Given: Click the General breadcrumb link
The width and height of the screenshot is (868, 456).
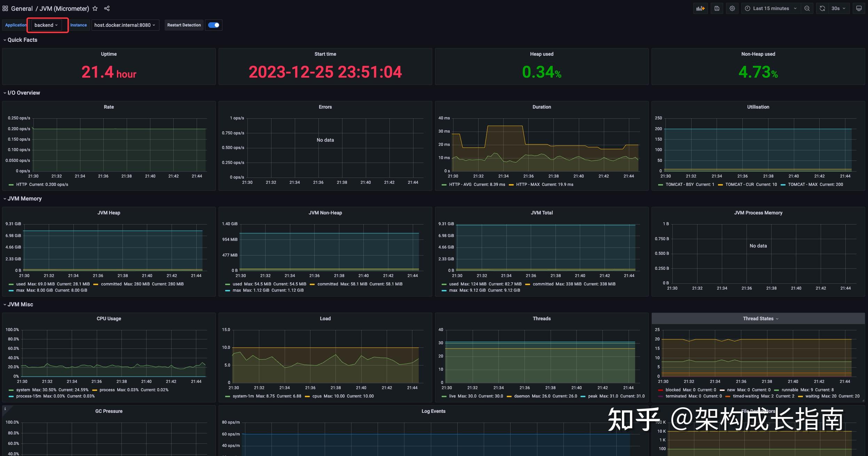Looking at the screenshot, I should click(x=22, y=8).
